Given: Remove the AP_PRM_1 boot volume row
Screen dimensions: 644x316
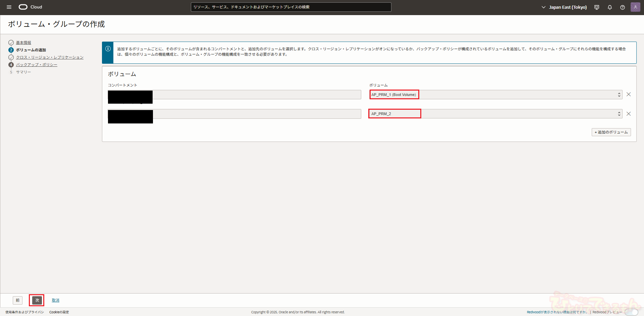Looking at the screenshot, I should 629,95.
